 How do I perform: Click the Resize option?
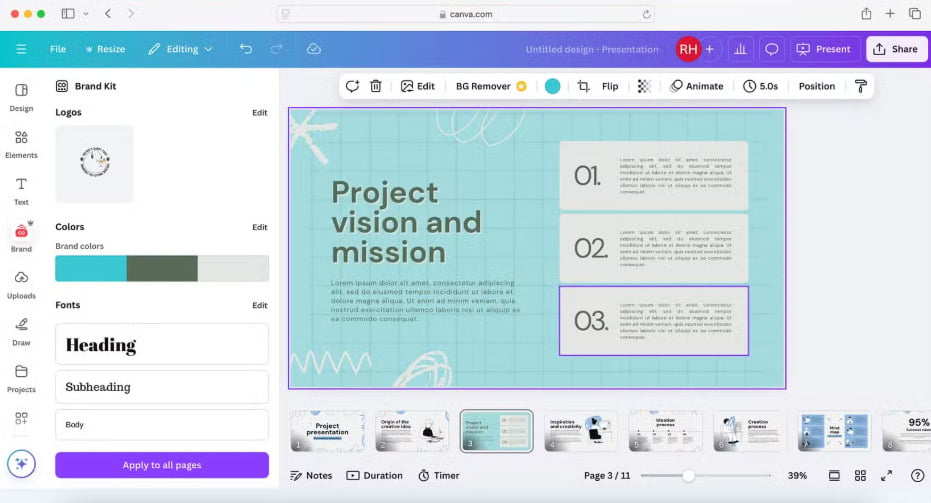[105, 49]
